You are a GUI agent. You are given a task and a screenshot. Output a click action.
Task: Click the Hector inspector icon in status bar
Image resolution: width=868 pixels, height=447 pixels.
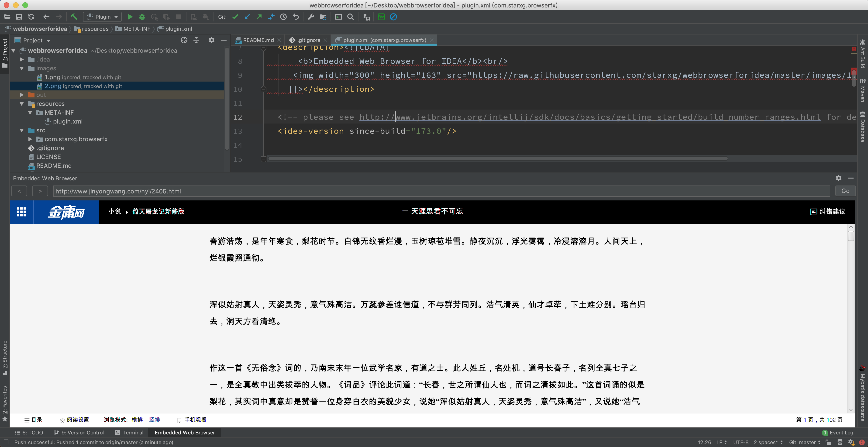[840, 442]
